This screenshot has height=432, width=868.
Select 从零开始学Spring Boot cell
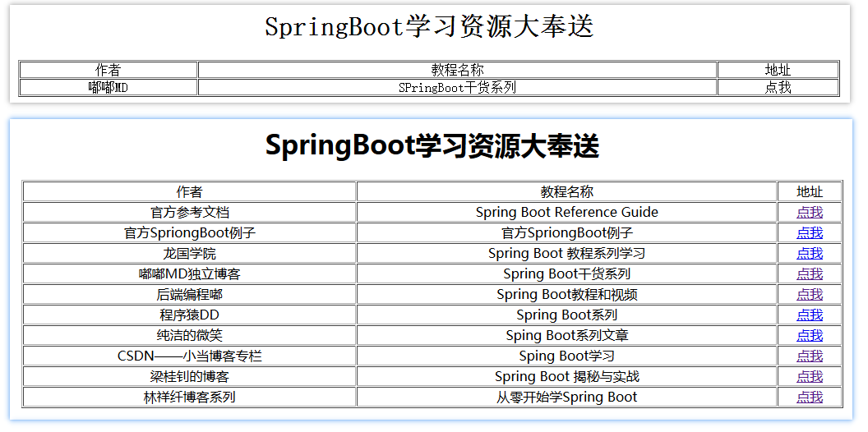click(567, 398)
